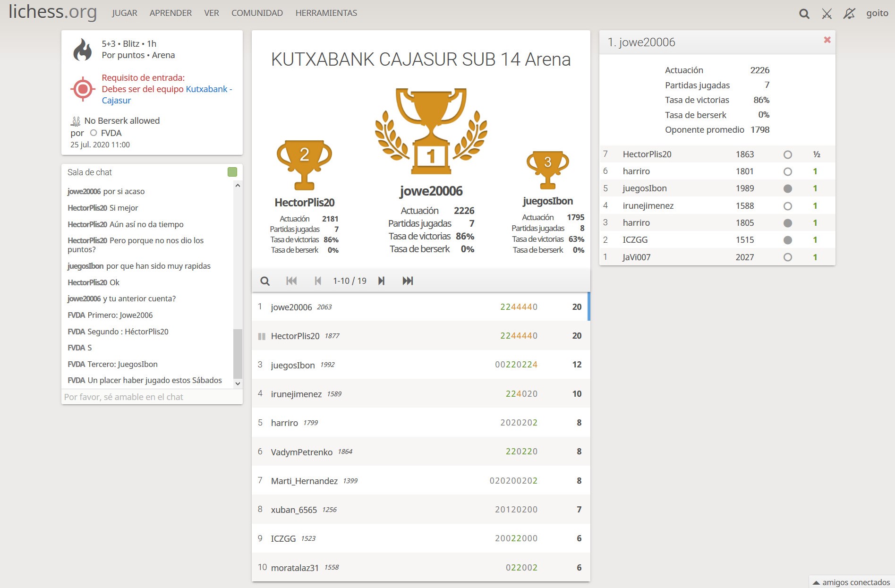Expand the amigos conectados panel
Image resolution: width=895 pixels, height=588 pixels.
tap(852, 582)
